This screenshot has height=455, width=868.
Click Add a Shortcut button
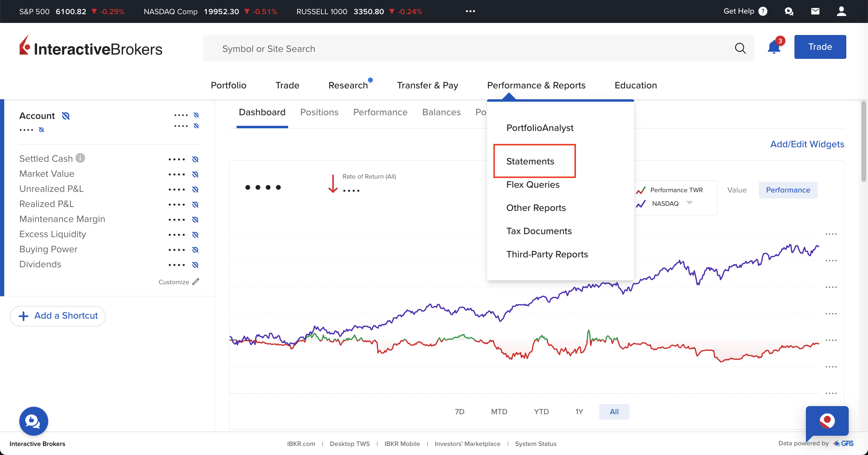pos(57,315)
